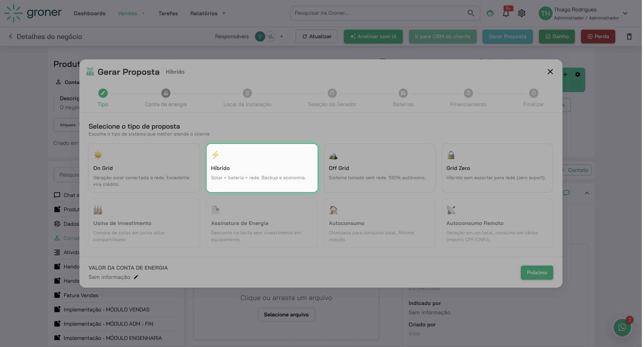The height and width of the screenshot is (347, 644).
Task: Open the notifications bell
Action: (505, 13)
